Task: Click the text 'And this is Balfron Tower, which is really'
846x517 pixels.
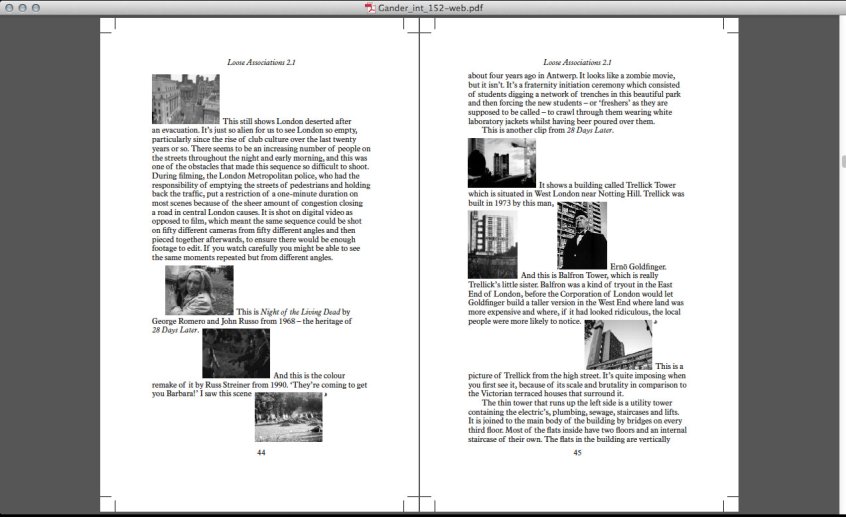Action: [x=589, y=275]
